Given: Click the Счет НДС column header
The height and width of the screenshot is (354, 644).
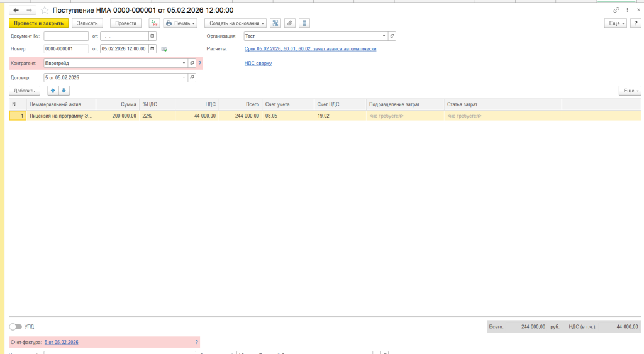Looking at the screenshot, I should 340,104.
